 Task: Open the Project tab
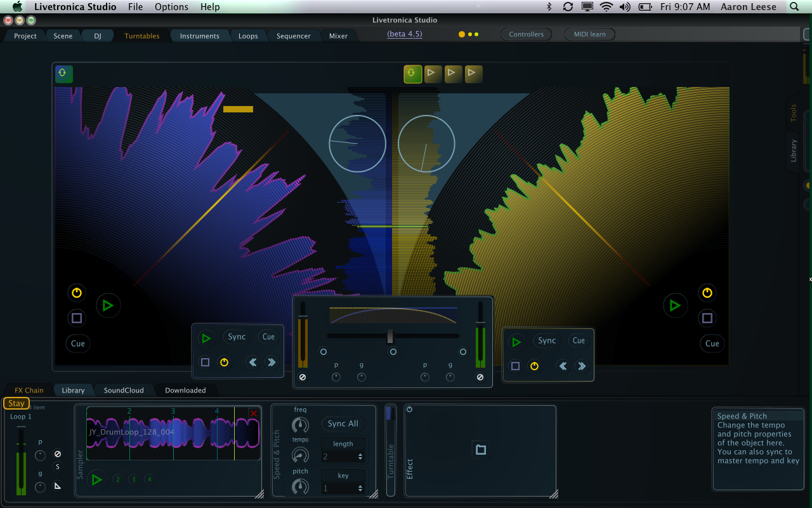coord(25,36)
